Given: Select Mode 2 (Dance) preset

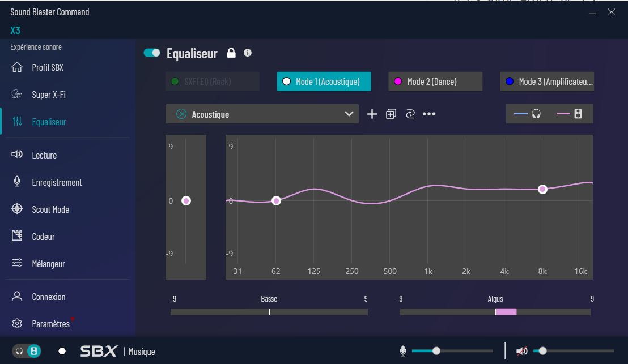Looking at the screenshot, I should [x=435, y=82].
